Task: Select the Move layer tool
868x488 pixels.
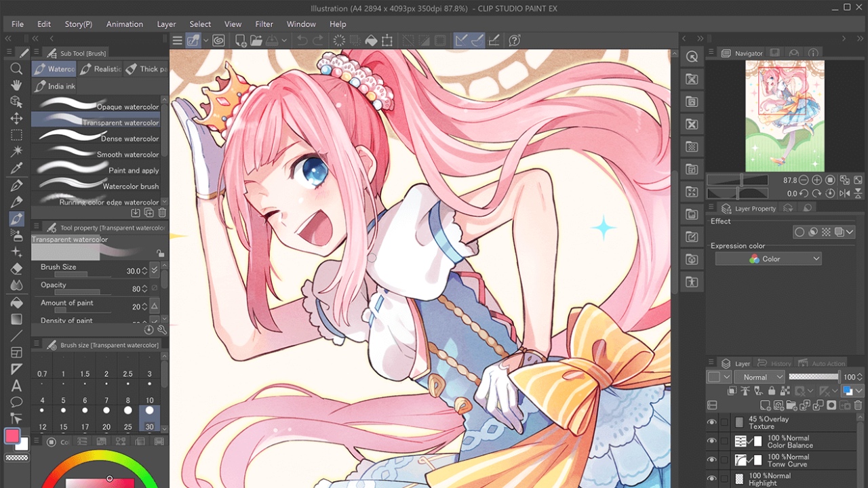Action: pos(17,118)
